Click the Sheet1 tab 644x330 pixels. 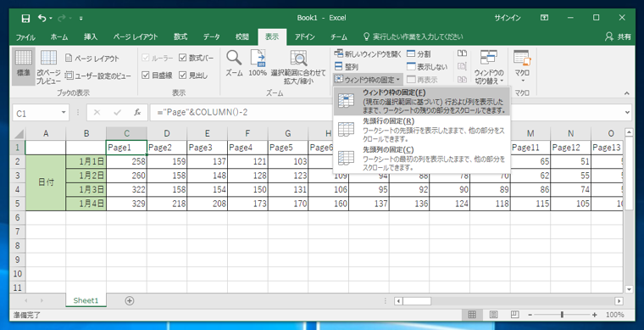86,300
